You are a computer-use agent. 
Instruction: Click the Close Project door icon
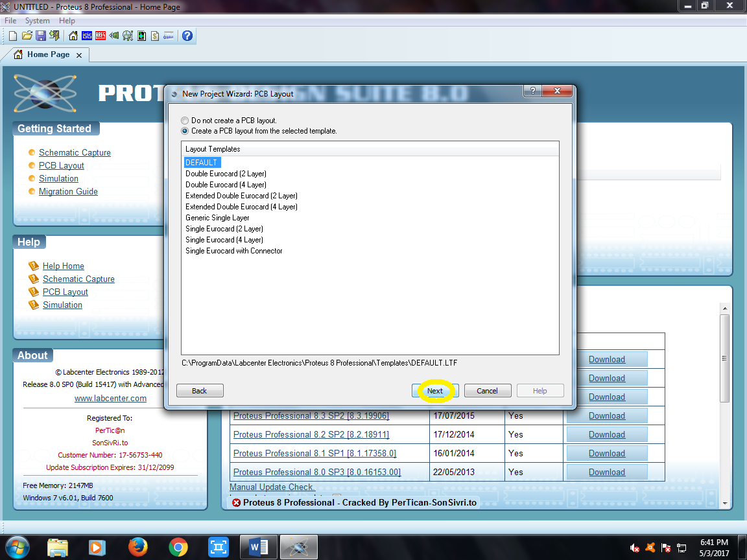coord(54,36)
